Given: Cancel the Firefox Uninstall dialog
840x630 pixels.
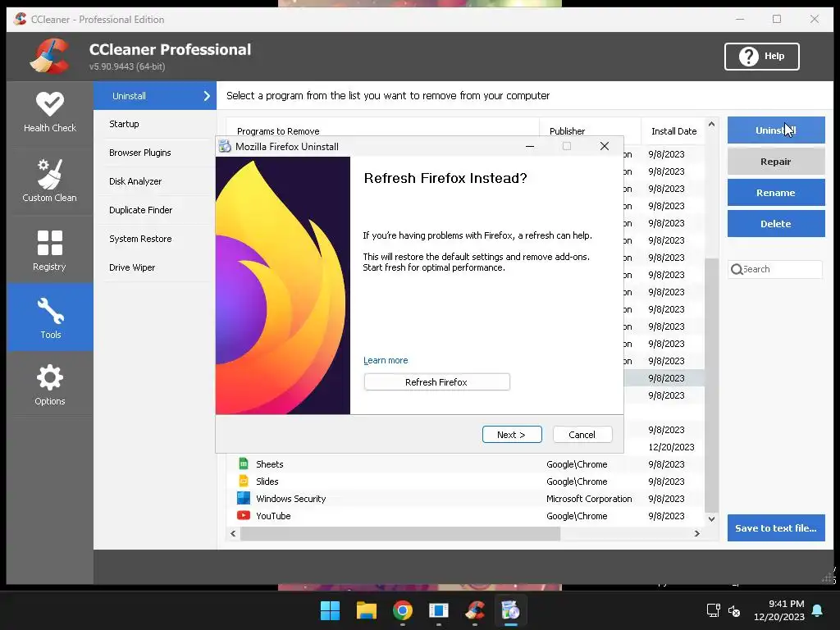Looking at the screenshot, I should click(x=582, y=435).
